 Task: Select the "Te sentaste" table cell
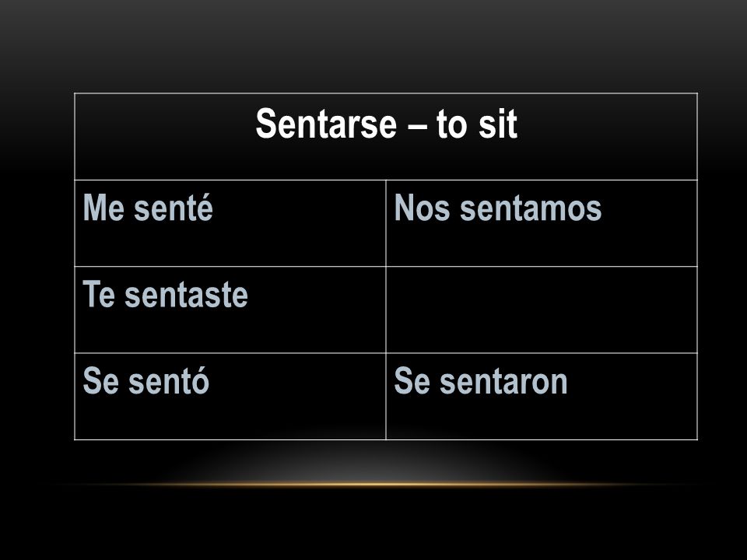click(230, 310)
